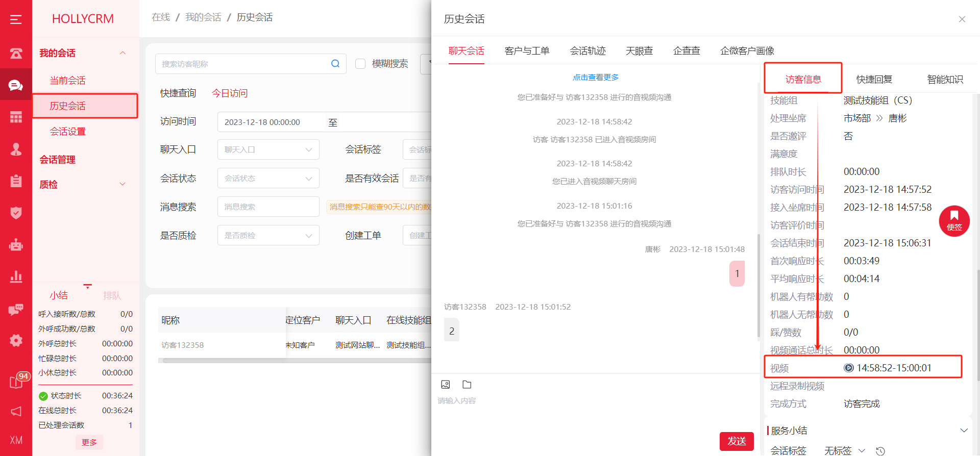980x456 pixels.
Task: Select the 访客132358 row in the table
Action: coord(295,345)
